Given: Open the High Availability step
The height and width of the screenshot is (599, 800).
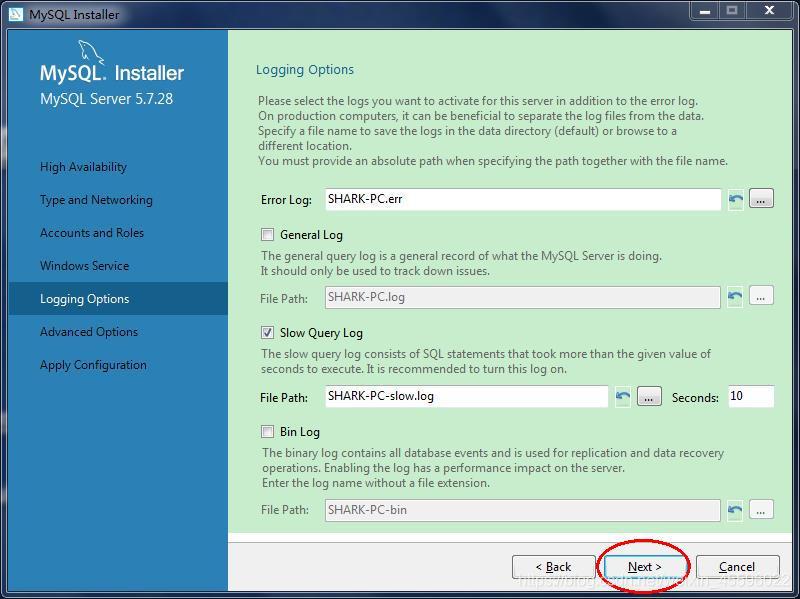Looking at the screenshot, I should 83,167.
